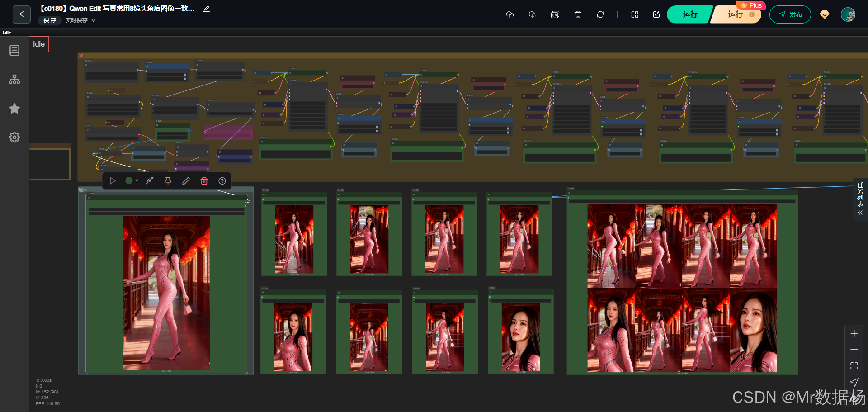868x412 pixels.
Task: Click the 输入 group title
Action: 83,189
